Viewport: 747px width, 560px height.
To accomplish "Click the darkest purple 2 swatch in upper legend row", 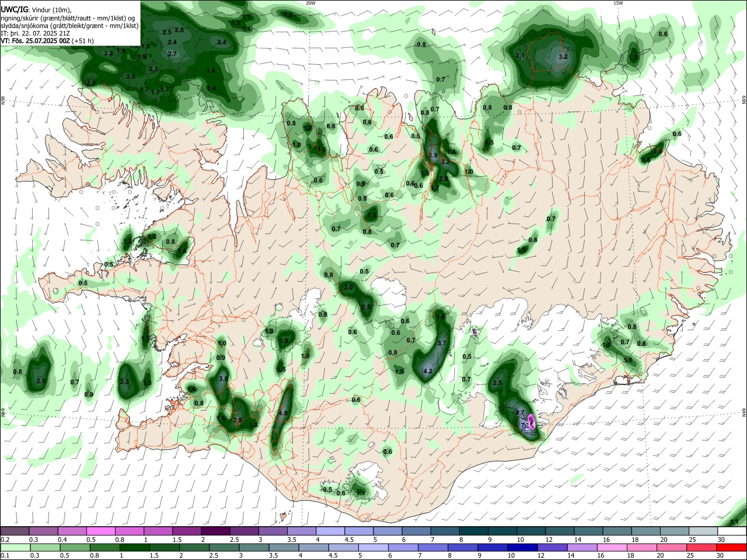I will (215, 531).
